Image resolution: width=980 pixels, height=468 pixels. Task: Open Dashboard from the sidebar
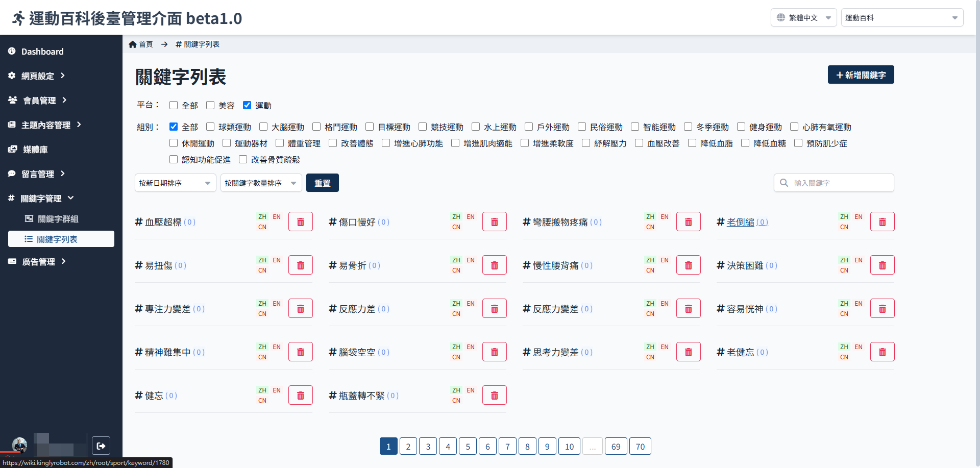pos(36,51)
